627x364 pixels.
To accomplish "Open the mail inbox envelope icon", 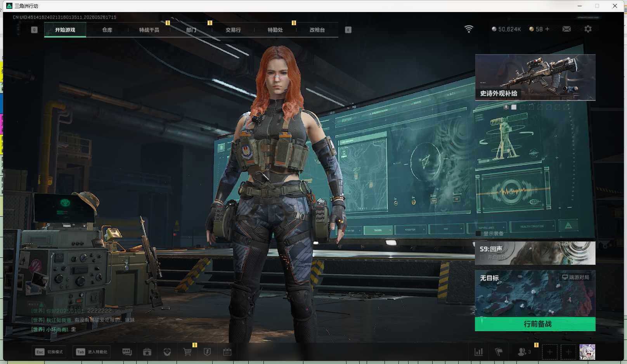I will pos(566,29).
